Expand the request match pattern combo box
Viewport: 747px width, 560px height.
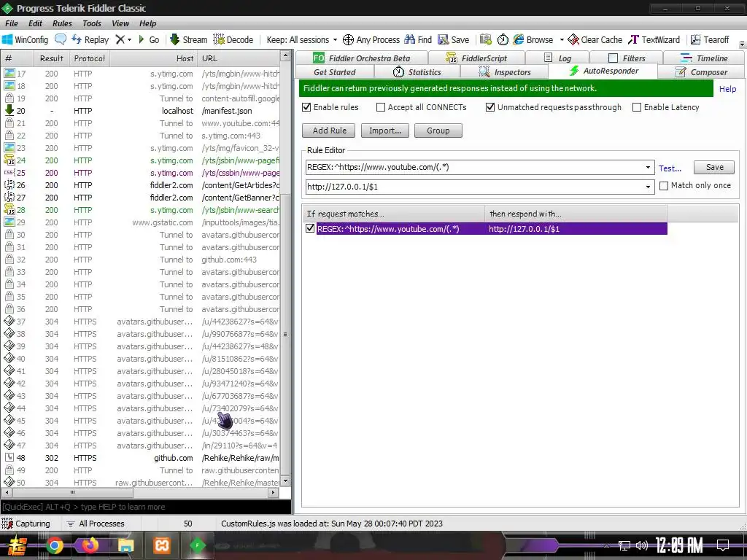648,167
